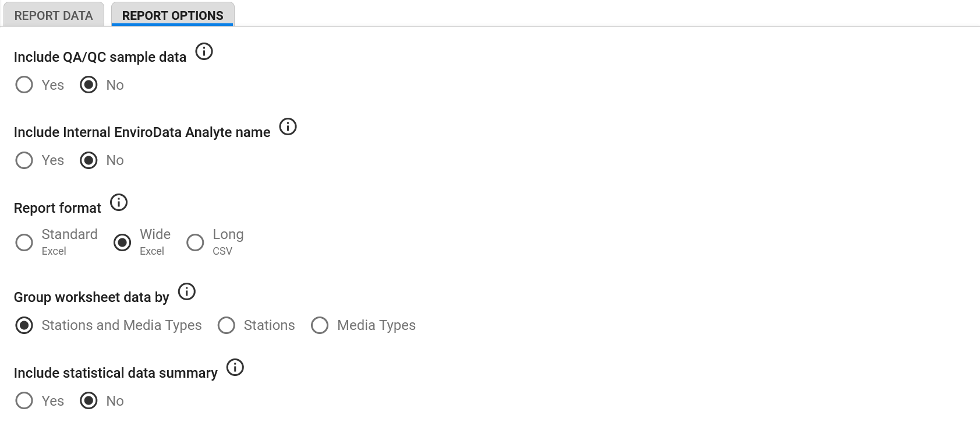
Task: Select the Report Options tab
Action: pyautogui.click(x=173, y=15)
